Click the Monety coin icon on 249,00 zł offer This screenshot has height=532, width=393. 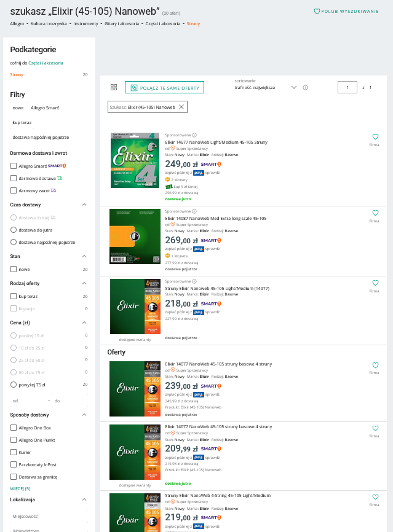click(x=167, y=179)
